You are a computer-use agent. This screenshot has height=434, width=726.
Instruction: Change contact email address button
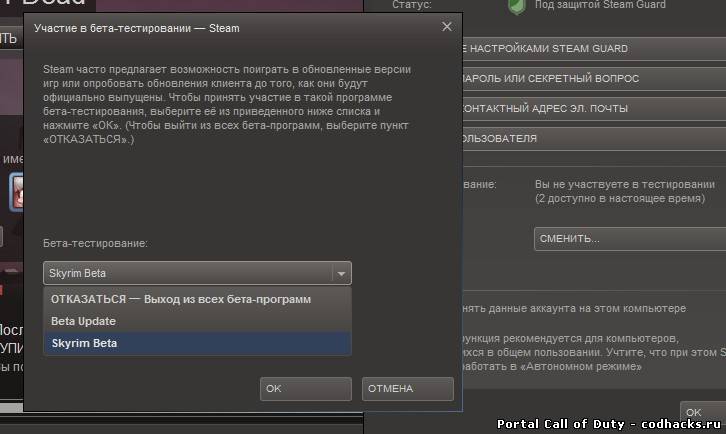[594, 108]
